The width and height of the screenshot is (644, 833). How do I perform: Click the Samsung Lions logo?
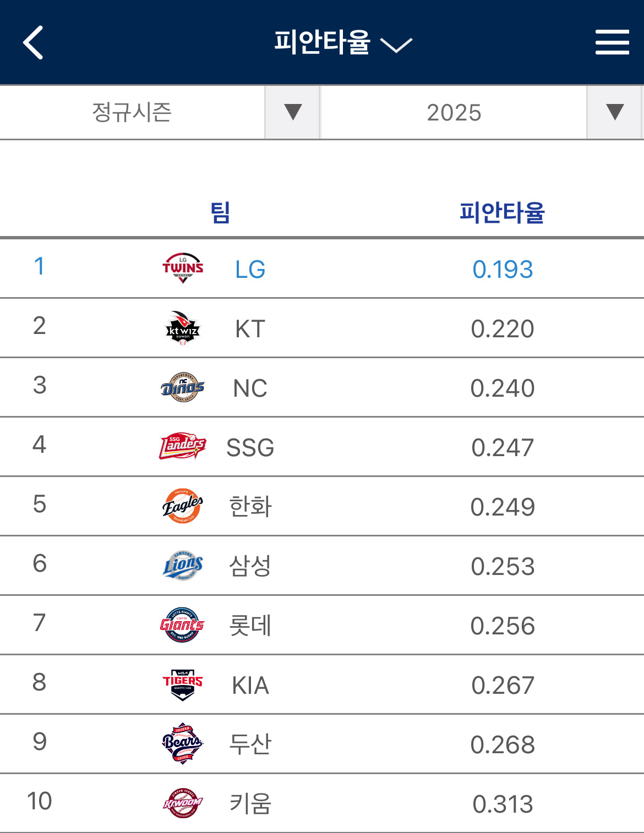coord(183,565)
